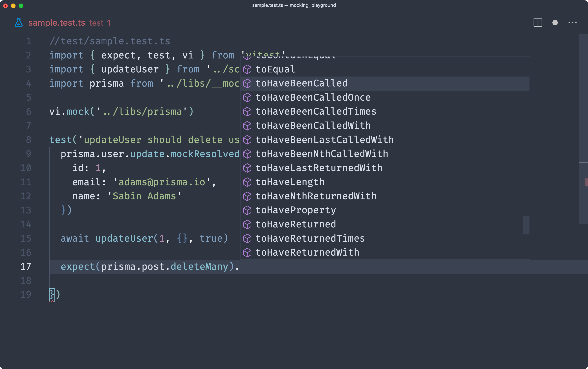
Task: Click the closing brace with error squiggle
Action: coord(52,295)
